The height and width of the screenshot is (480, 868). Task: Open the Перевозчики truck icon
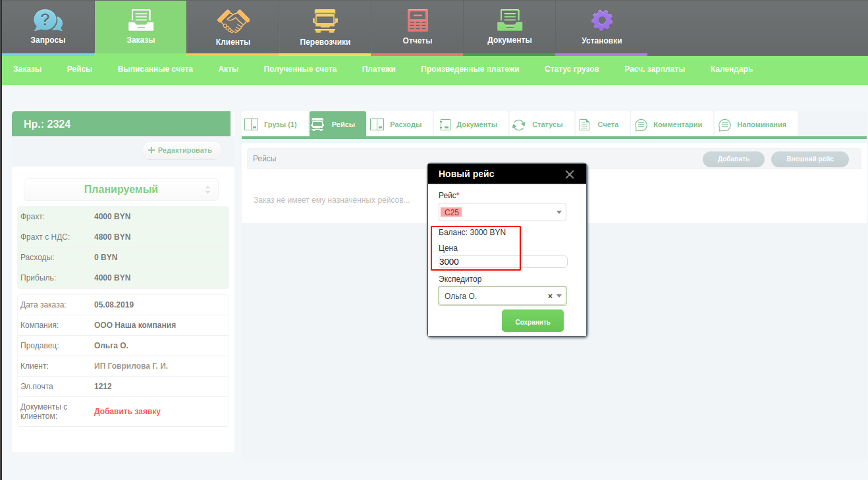325,21
